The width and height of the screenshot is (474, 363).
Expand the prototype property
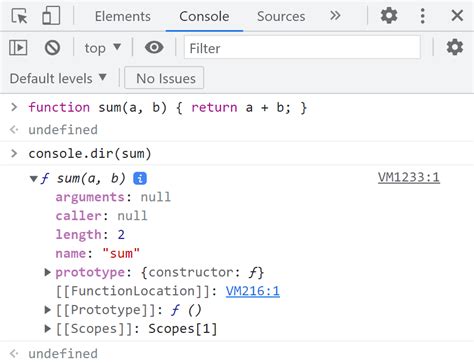[x=48, y=273]
